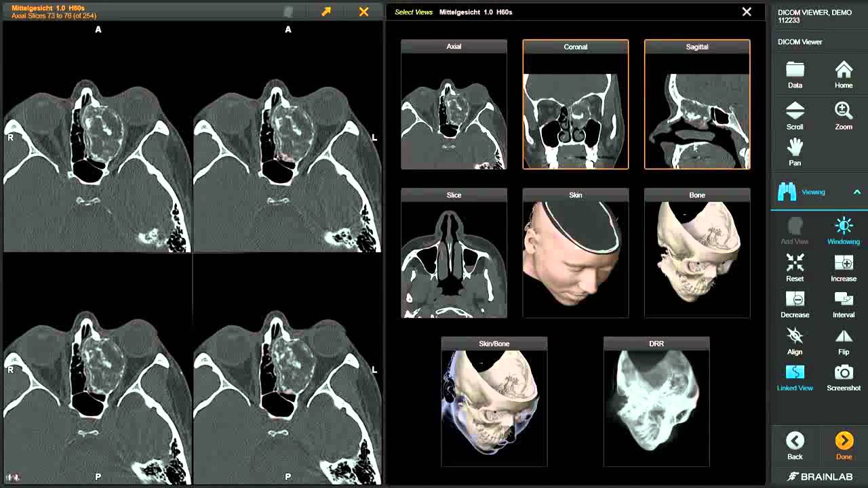Toggle the Sagittal view thumbnail
868x488 pixels.
[x=697, y=104]
